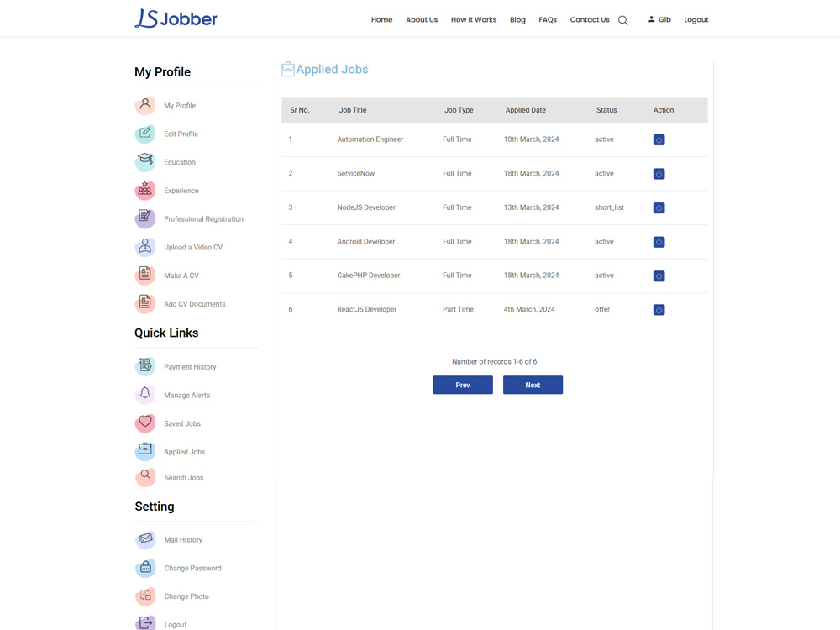Click the Saved Jobs heart icon
The width and height of the screenshot is (840, 630).
coord(145,423)
